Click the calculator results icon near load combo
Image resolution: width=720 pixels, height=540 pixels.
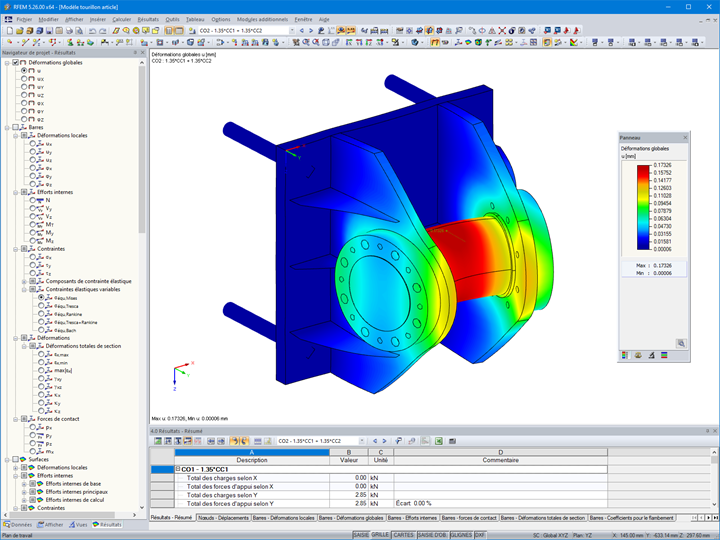click(192, 31)
